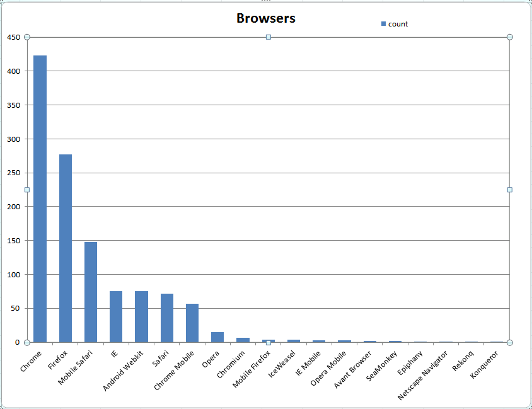Screen dimensions: 532x409
Task: Click left-middle plot area square handle
Action: coord(27,190)
